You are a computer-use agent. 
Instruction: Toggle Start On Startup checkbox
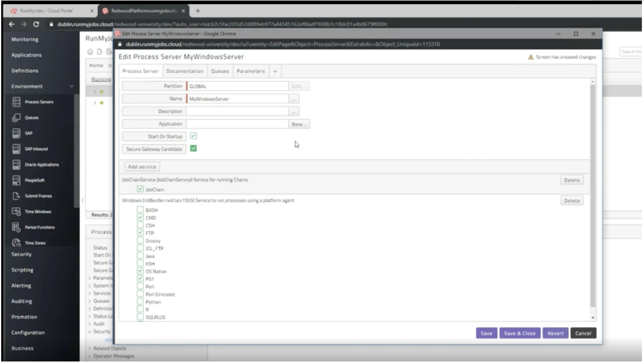tap(193, 136)
